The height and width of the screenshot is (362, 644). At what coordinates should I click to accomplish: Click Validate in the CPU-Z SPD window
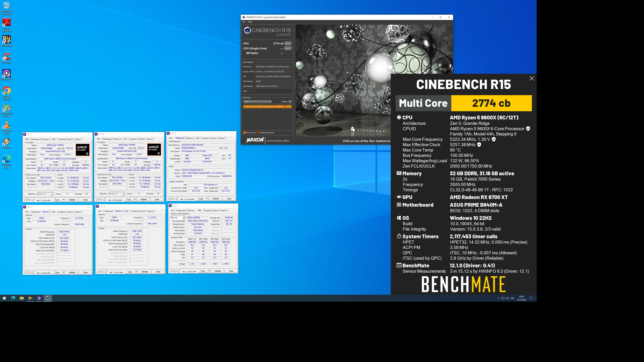pos(217,271)
